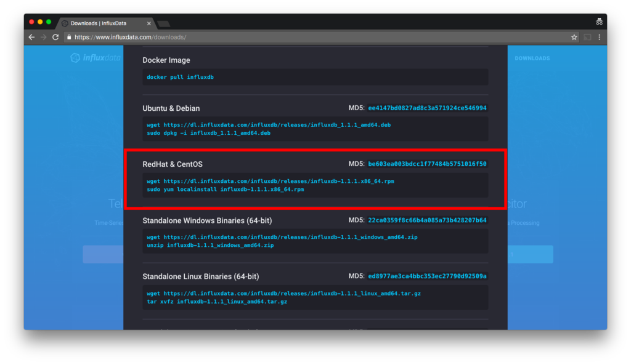This screenshot has height=364, width=631.
Task: Open the Chrome three-dot menu
Action: pyautogui.click(x=599, y=37)
